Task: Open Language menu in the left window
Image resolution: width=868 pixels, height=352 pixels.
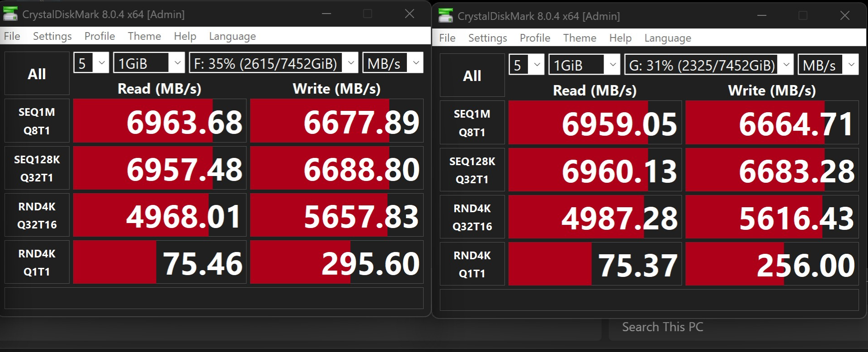Action: click(x=232, y=36)
